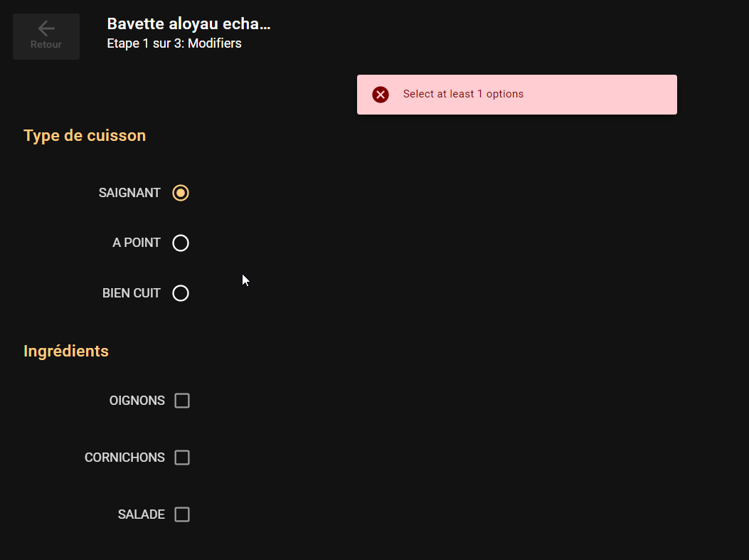
Task: Tick the OIGNONS checkbox
Action: click(182, 401)
